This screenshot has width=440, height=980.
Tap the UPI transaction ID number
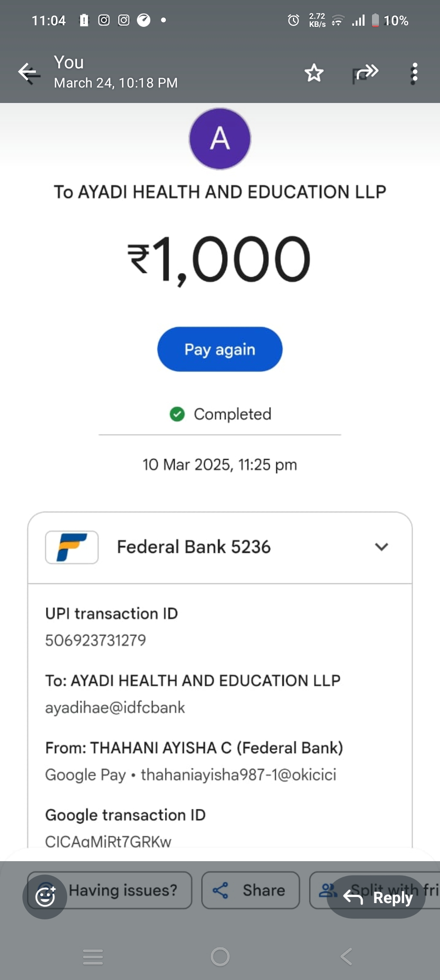[96, 640]
